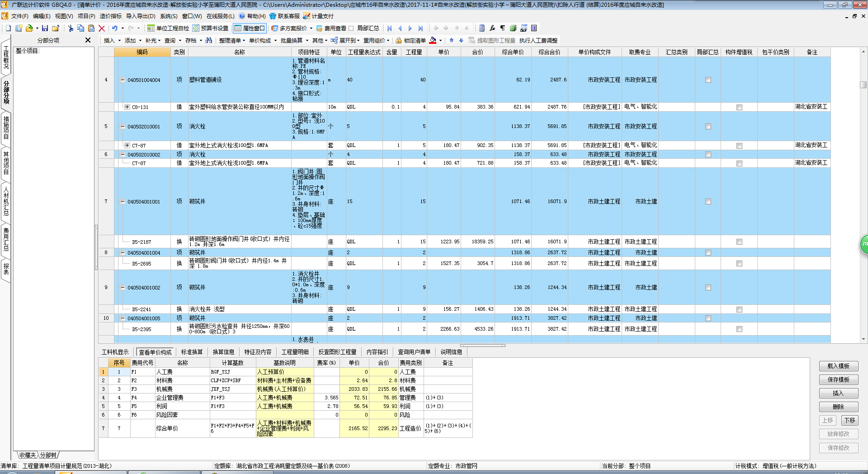Click 执行人工费调整 button
868x474 pixels.
(x=538, y=40)
